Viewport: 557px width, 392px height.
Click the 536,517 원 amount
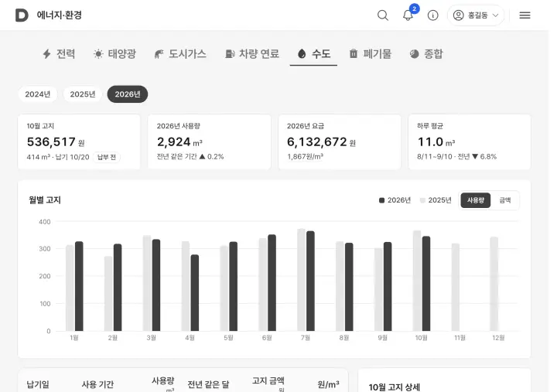[x=56, y=142]
